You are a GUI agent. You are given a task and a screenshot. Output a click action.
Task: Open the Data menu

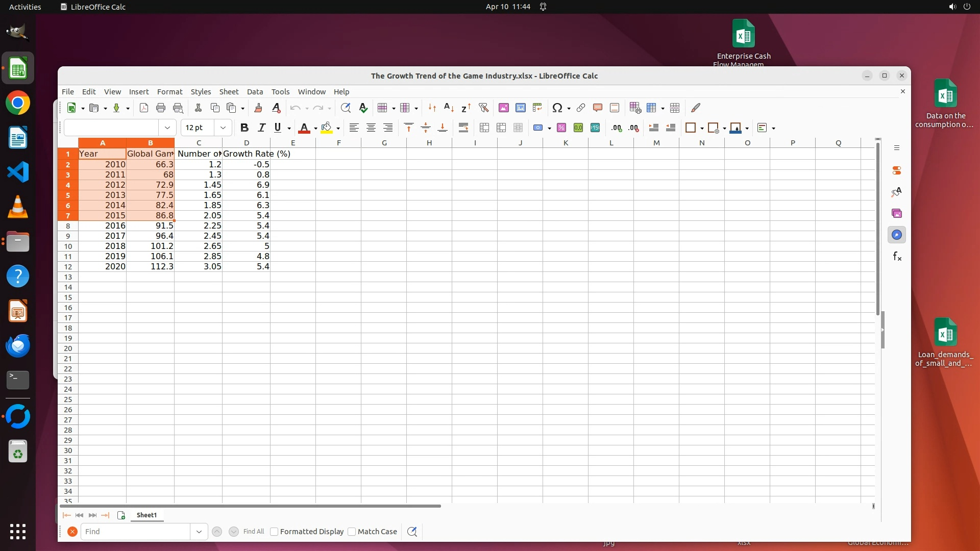[255, 92]
